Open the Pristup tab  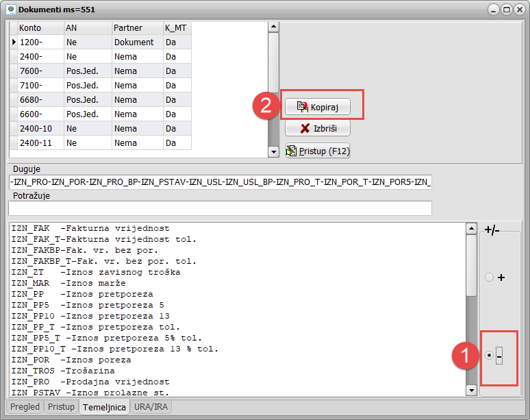click(61, 407)
